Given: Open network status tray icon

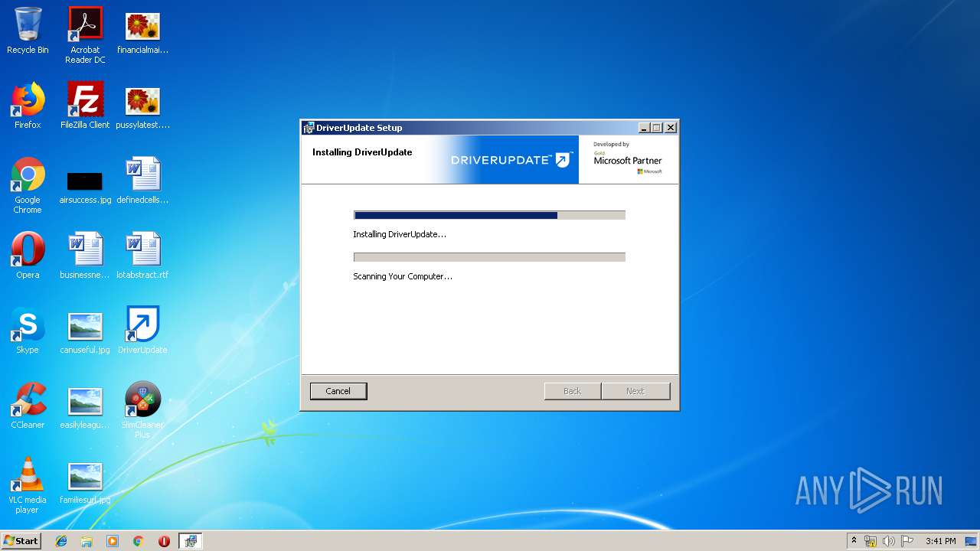Looking at the screenshot, I should coord(871,541).
